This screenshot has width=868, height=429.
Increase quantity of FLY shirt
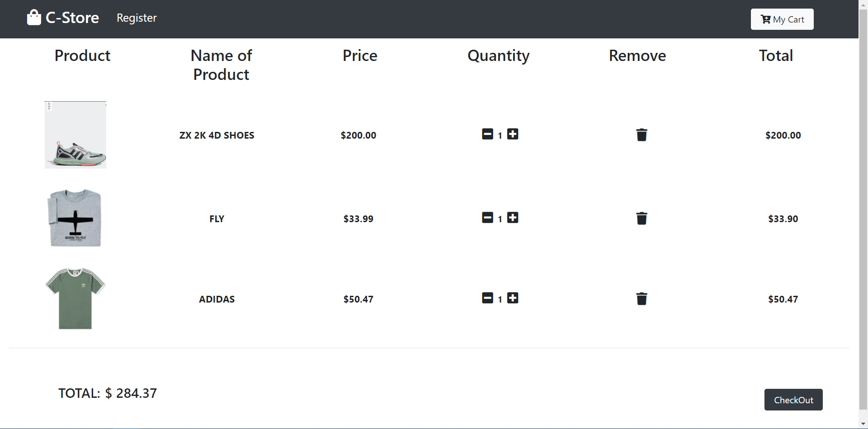[x=513, y=218]
